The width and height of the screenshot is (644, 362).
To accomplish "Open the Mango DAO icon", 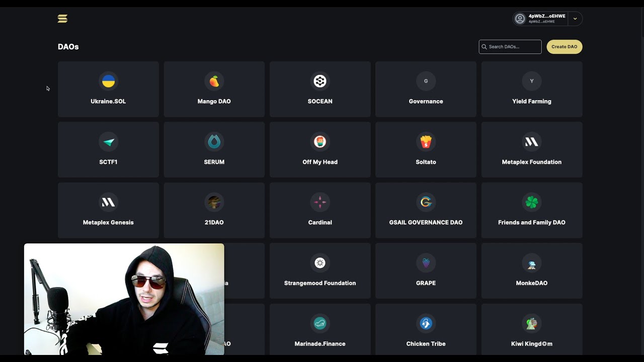I will tap(214, 81).
